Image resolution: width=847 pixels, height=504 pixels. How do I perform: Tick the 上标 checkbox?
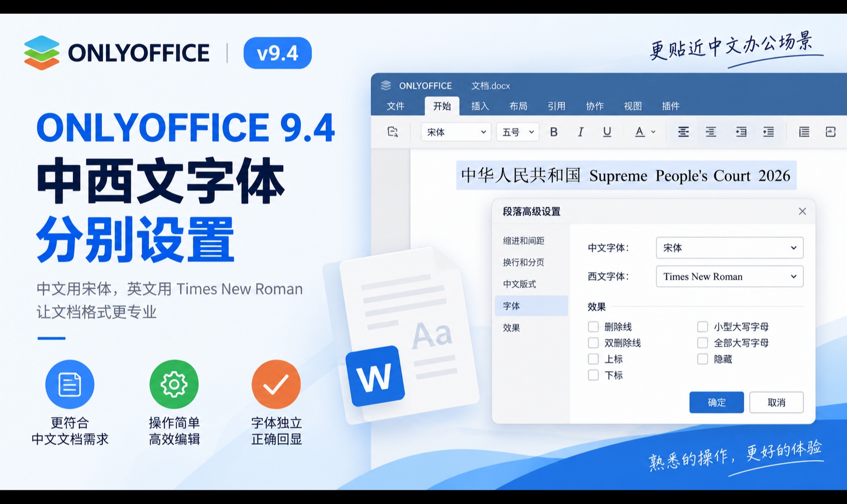pos(593,359)
